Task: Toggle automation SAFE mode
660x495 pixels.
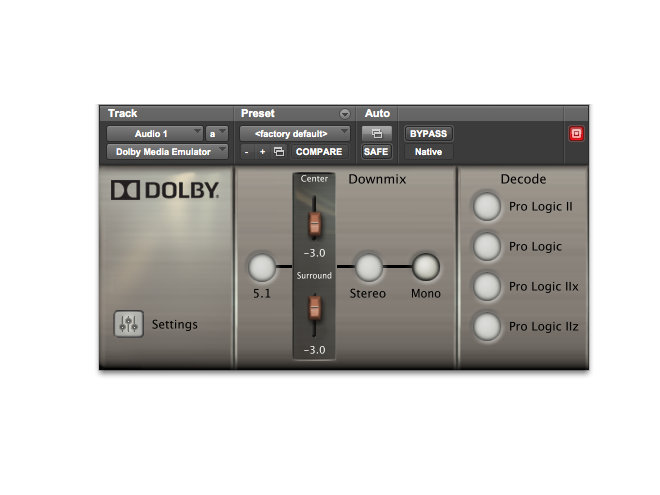Action: tap(376, 152)
